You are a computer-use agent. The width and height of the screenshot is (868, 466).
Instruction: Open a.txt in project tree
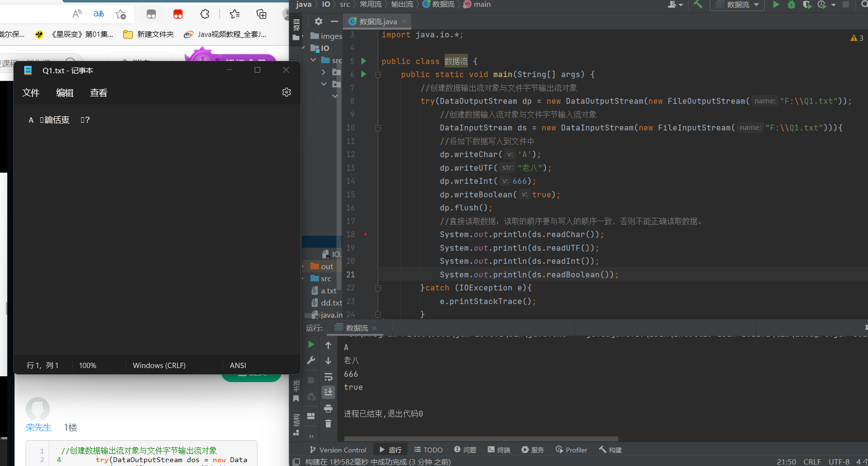coord(324,290)
